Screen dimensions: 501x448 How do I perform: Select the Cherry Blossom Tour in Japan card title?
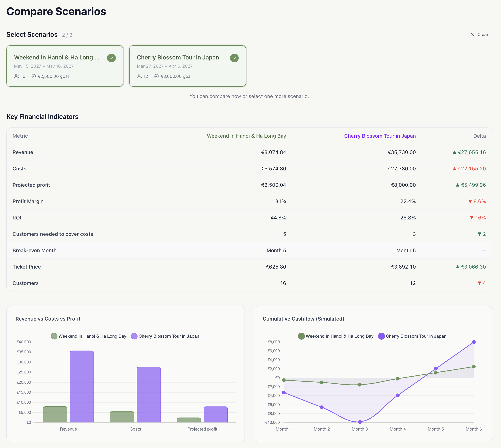point(178,57)
